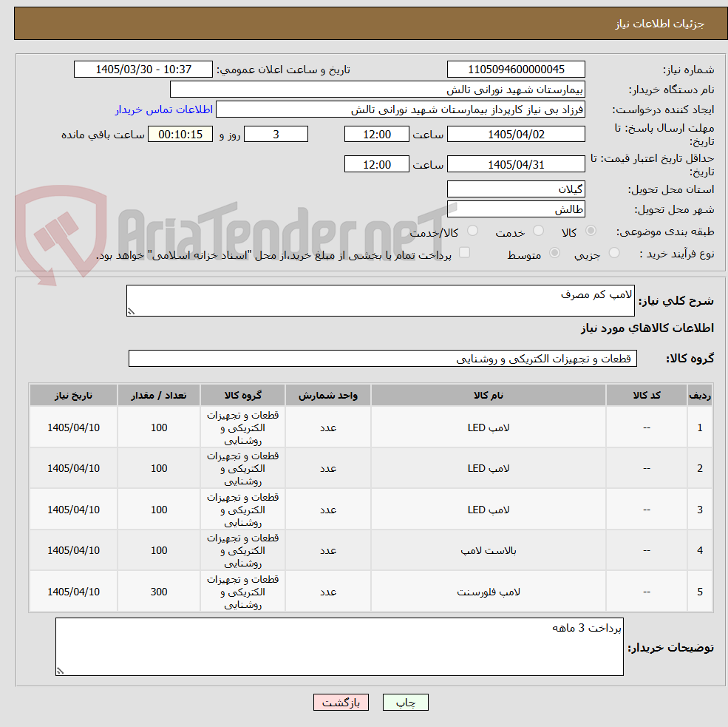The width and height of the screenshot is (728, 727).
Task: Click the remaining days field showing 3
Action: point(276,135)
